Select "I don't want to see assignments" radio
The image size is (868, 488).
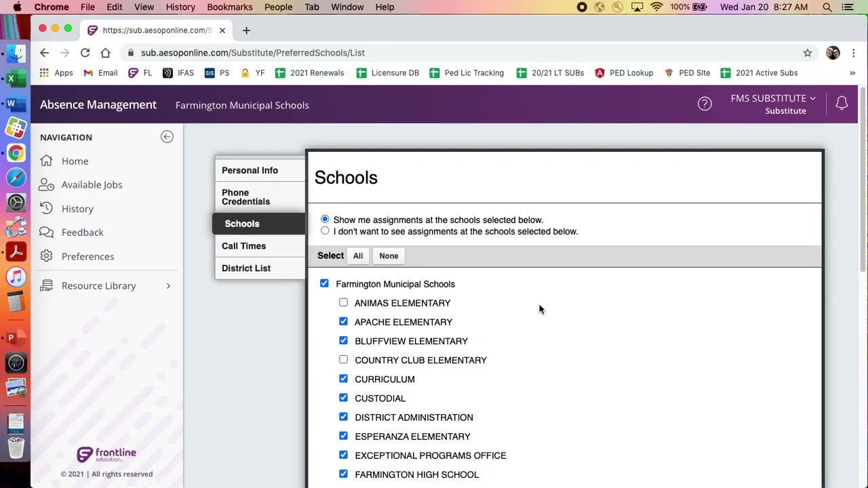pos(325,231)
